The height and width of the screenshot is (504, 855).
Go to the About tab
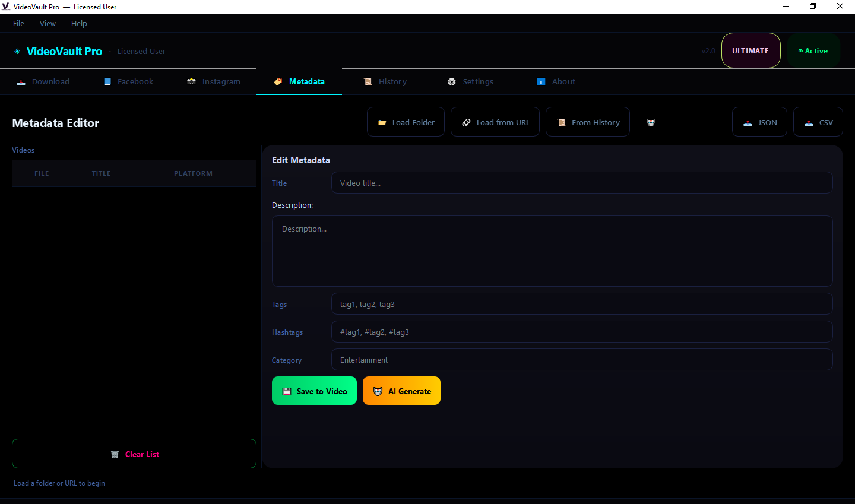(556, 82)
